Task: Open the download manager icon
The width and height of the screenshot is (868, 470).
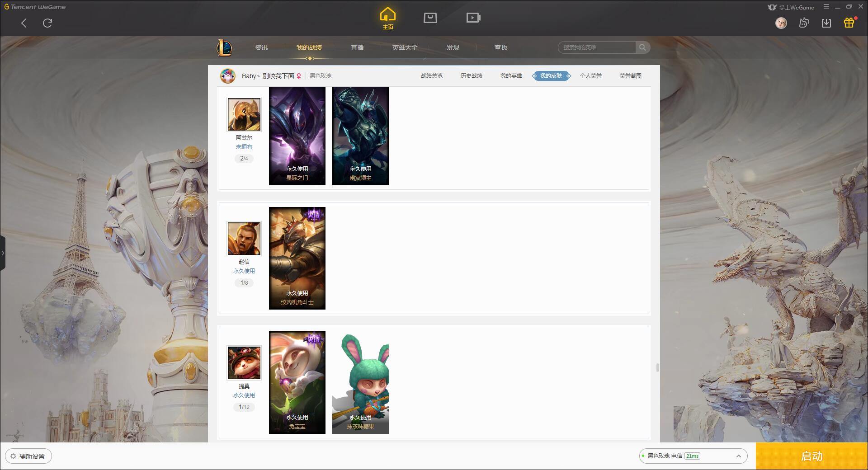Action: click(x=826, y=23)
